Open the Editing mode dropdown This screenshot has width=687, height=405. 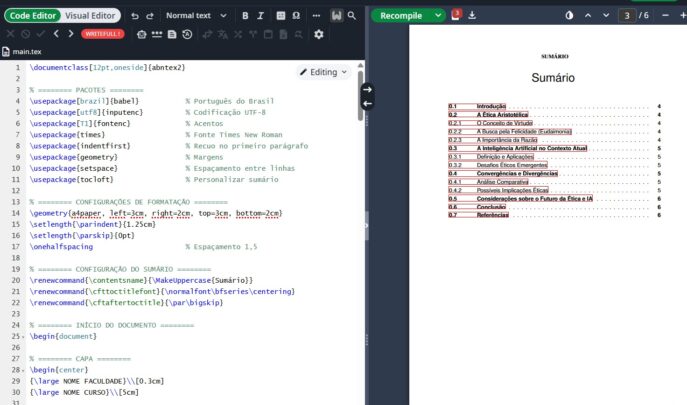(323, 72)
